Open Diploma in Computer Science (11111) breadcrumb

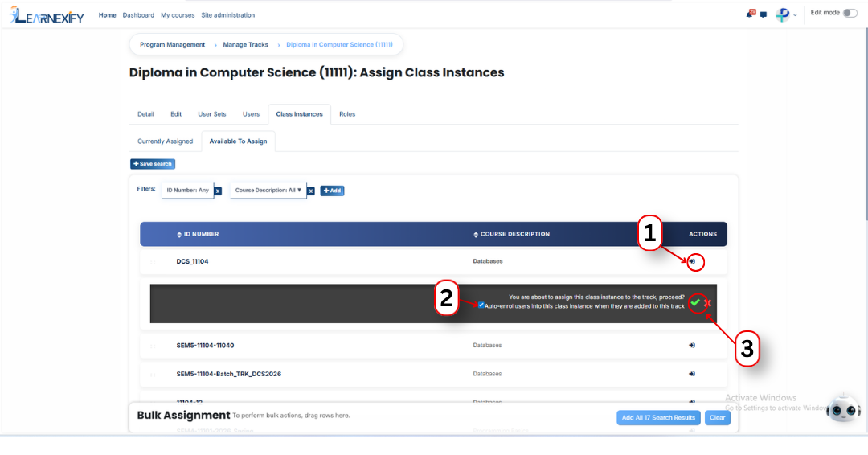click(339, 45)
